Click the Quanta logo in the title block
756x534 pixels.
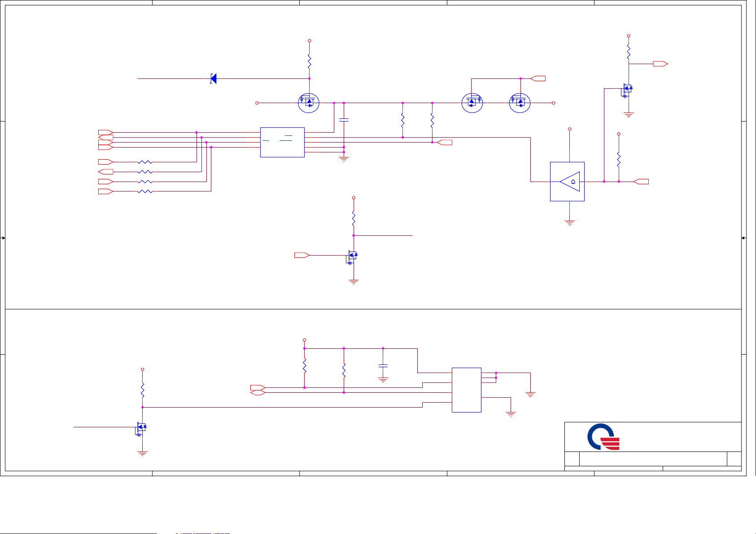(603, 437)
